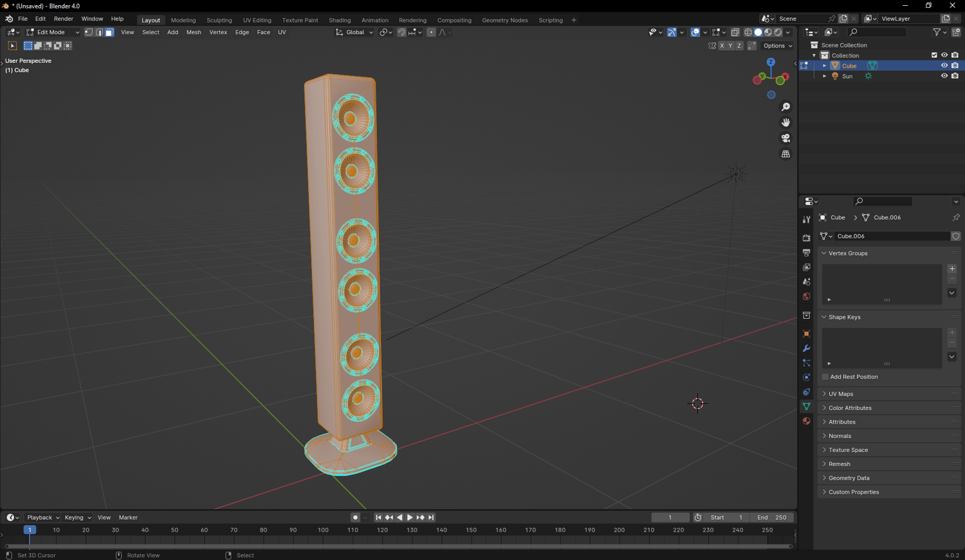
Task: Disable Cube in renders camera icon
Action: [x=955, y=66]
